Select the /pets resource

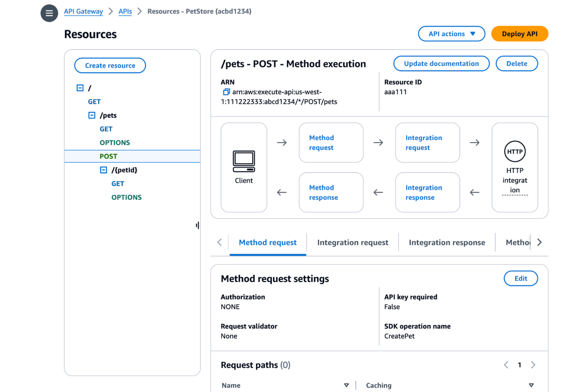click(x=108, y=115)
